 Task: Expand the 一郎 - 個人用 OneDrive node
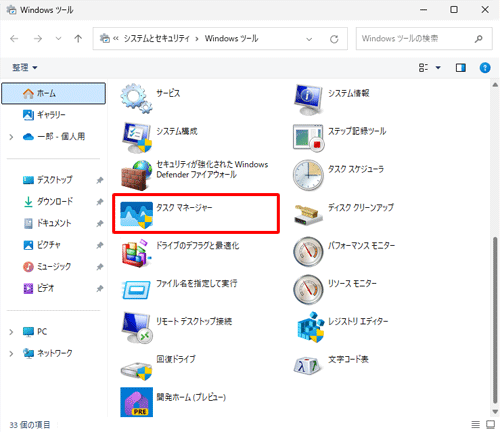[11, 137]
